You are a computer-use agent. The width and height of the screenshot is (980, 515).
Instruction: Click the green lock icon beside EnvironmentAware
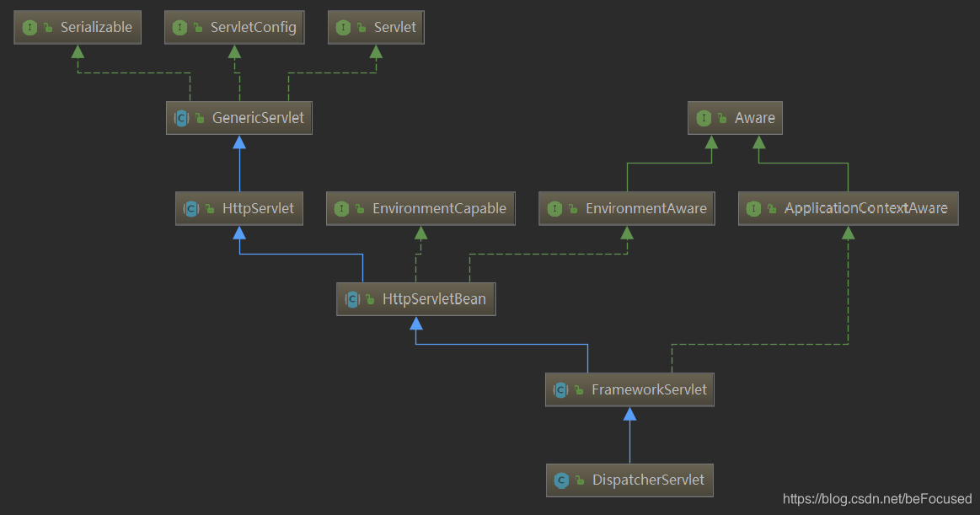572,209
